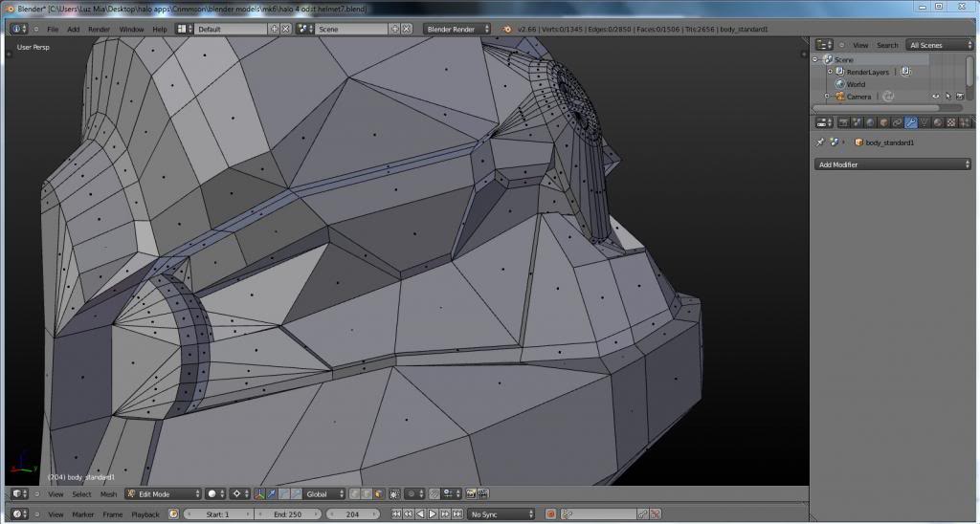Open the Add menu in the top bar
980x524 pixels.
click(73, 30)
